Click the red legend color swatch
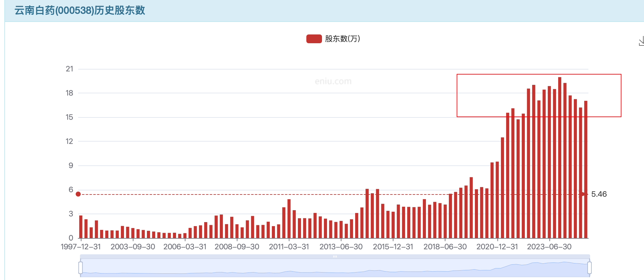 (314, 39)
